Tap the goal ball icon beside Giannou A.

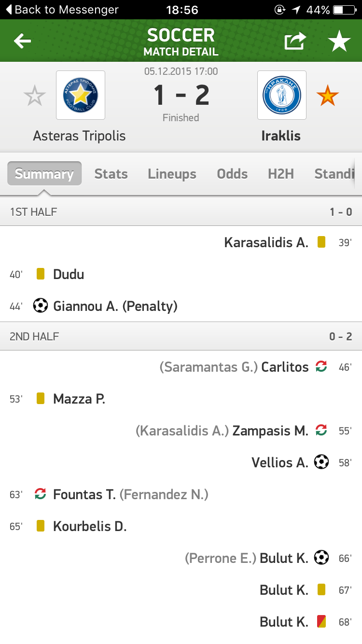[41, 306]
